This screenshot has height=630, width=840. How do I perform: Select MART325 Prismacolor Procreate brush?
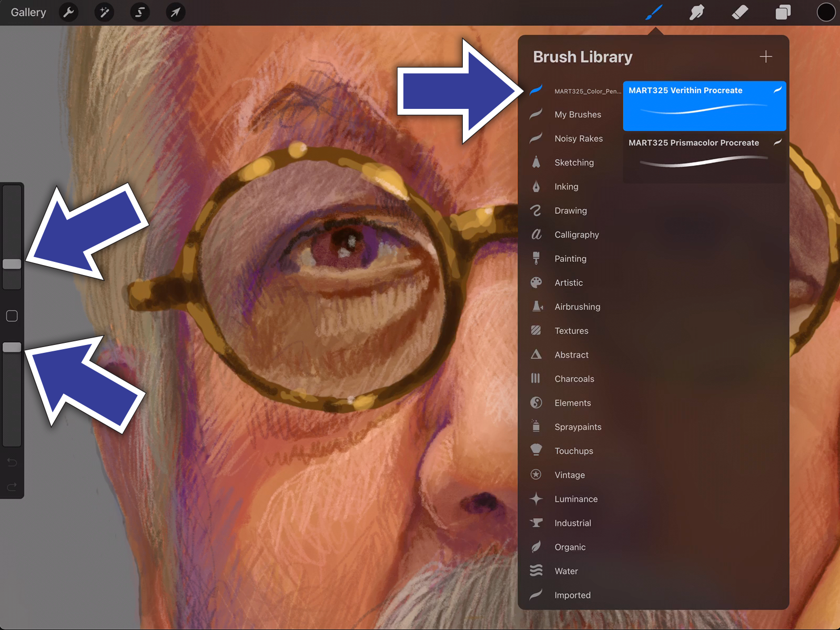(x=704, y=158)
